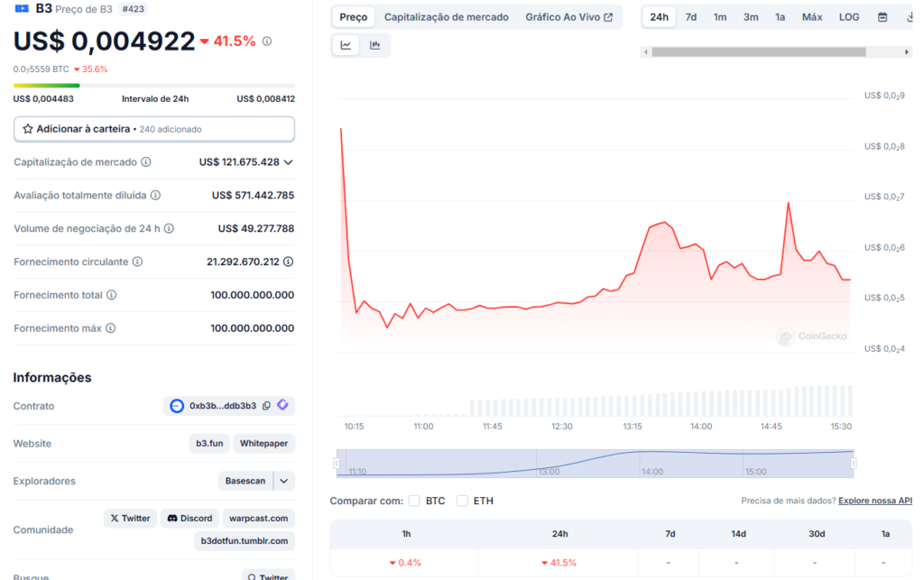Open info icon next to Capitalização de mercado

point(146,162)
